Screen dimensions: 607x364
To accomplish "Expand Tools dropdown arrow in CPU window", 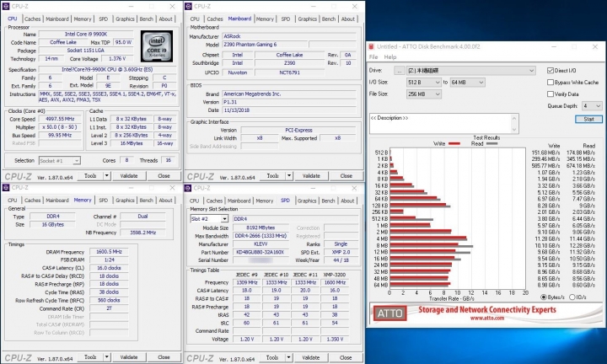I will point(106,175).
